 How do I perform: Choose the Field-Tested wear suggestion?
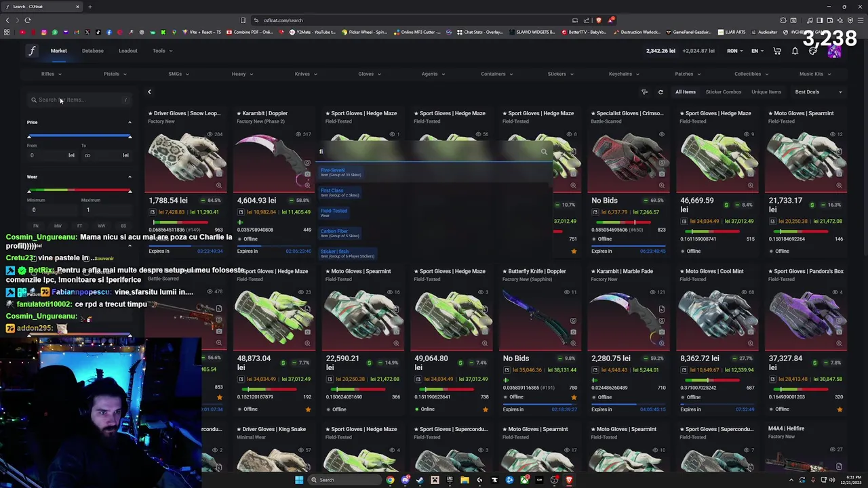pos(434,213)
